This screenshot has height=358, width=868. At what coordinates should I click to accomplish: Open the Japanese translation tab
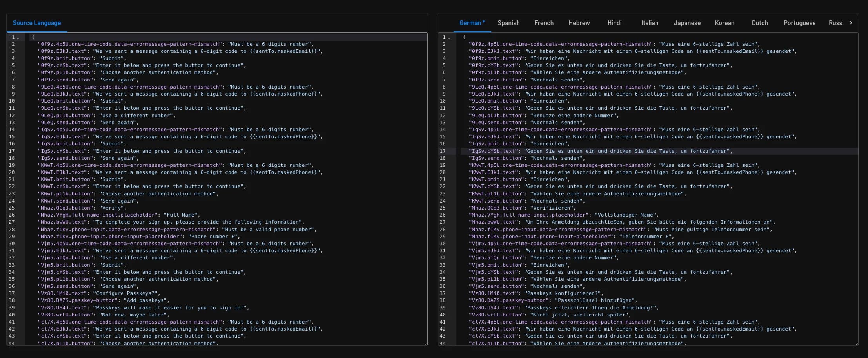[x=687, y=23]
